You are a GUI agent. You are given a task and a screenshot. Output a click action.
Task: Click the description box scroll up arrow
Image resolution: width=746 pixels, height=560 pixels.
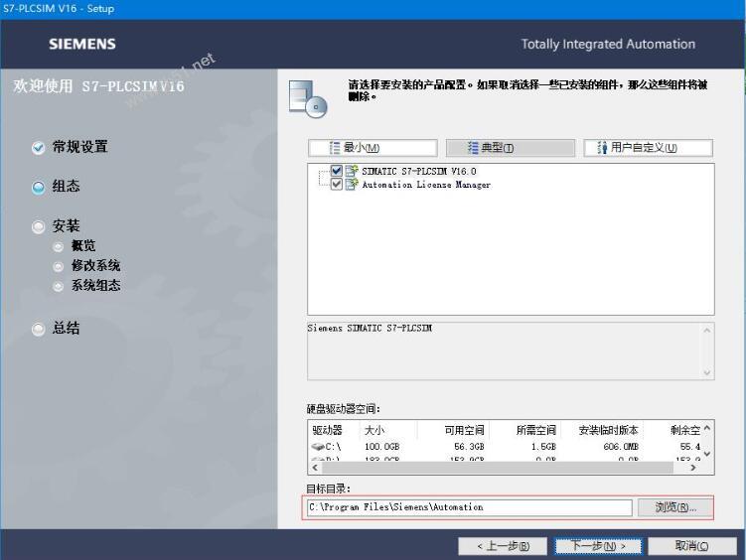click(x=707, y=331)
